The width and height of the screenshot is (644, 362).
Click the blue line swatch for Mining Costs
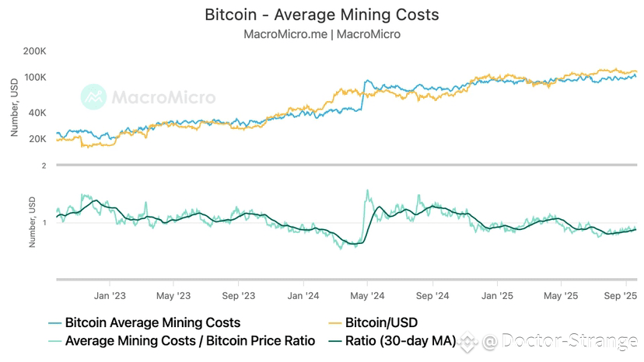[x=55, y=323]
